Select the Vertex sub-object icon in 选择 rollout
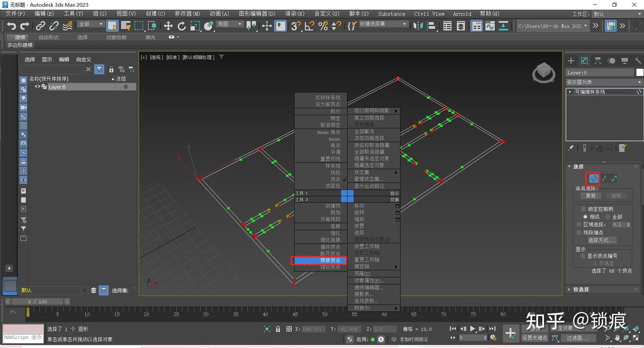The image size is (644, 348). (x=593, y=179)
